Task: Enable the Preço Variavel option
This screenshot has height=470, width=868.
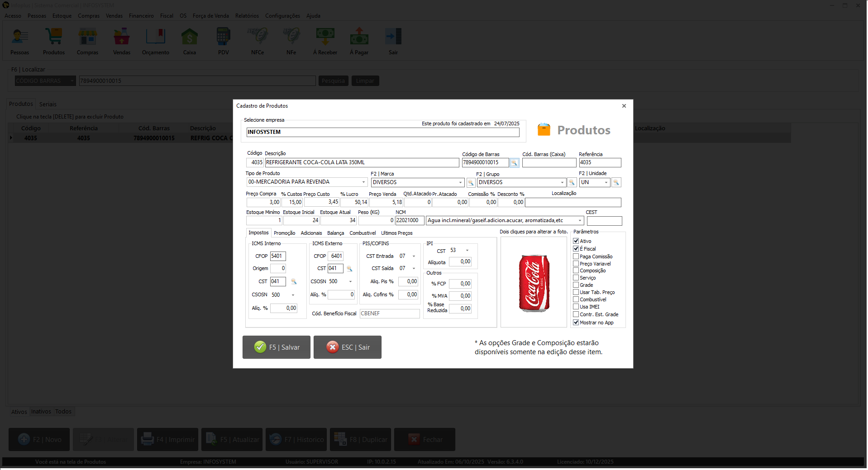Action: point(576,264)
